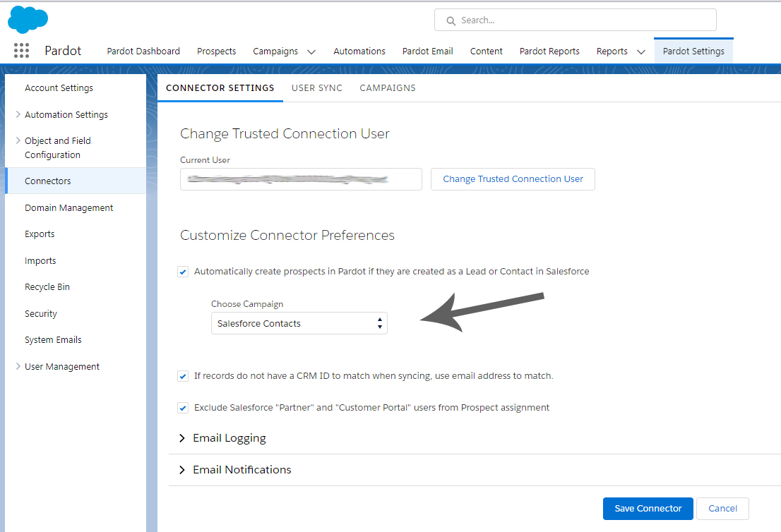Open Automation Settings sidebar item
The height and width of the screenshot is (532, 781).
click(x=66, y=115)
